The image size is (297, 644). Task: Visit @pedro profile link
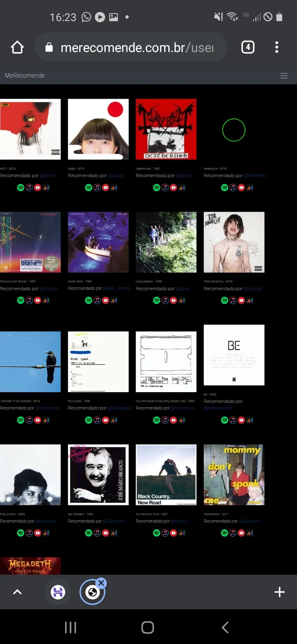click(48, 175)
